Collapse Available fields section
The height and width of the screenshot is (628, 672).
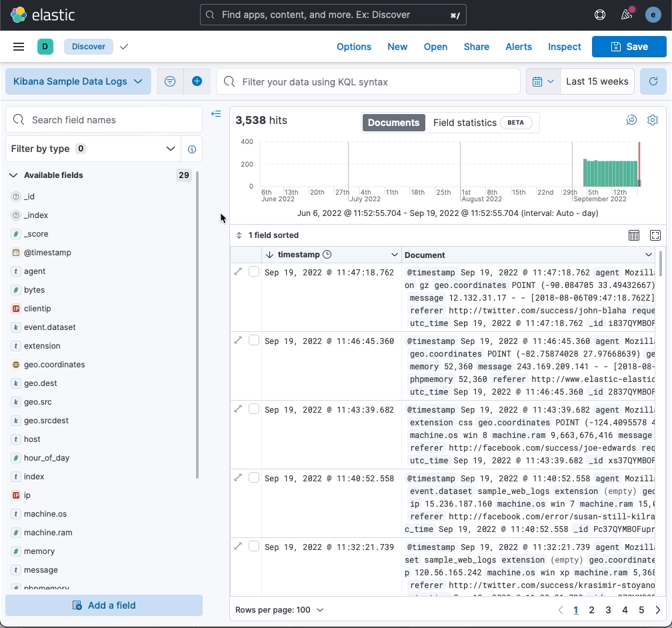tap(13, 175)
